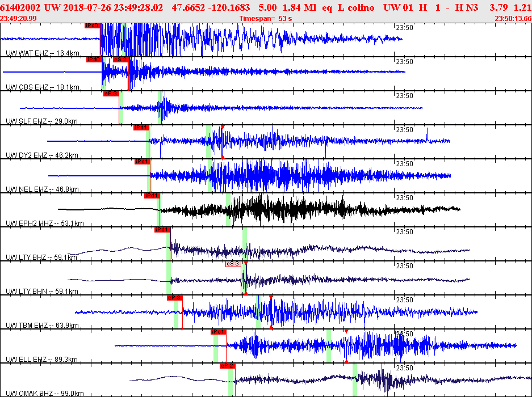Click the 23:50 time tick on TBM trace

click(x=404, y=299)
